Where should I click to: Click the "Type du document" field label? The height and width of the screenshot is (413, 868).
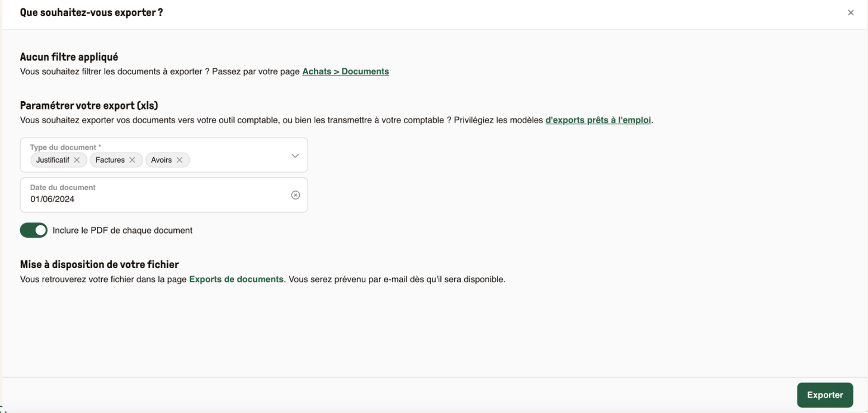click(63, 147)
